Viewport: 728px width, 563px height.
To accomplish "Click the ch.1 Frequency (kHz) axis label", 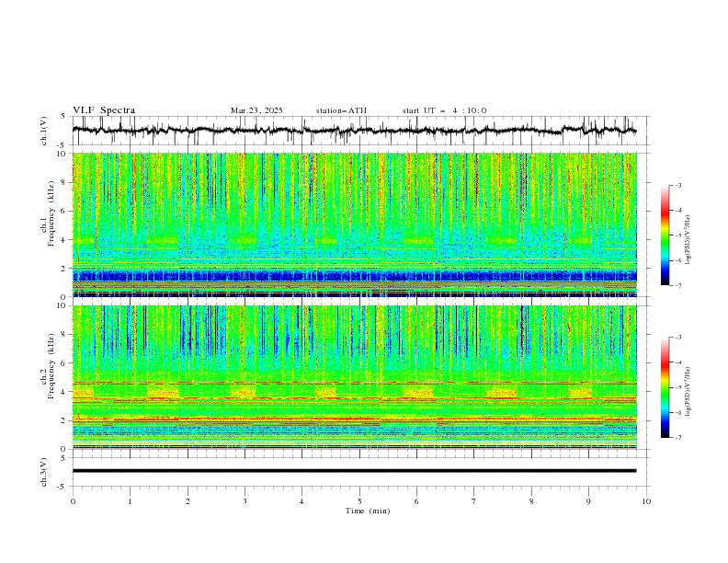I will 49,213.
